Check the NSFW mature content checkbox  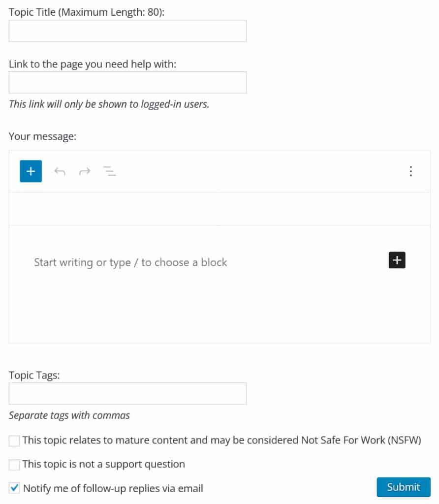pyautogui.click(x=14, y=441)
